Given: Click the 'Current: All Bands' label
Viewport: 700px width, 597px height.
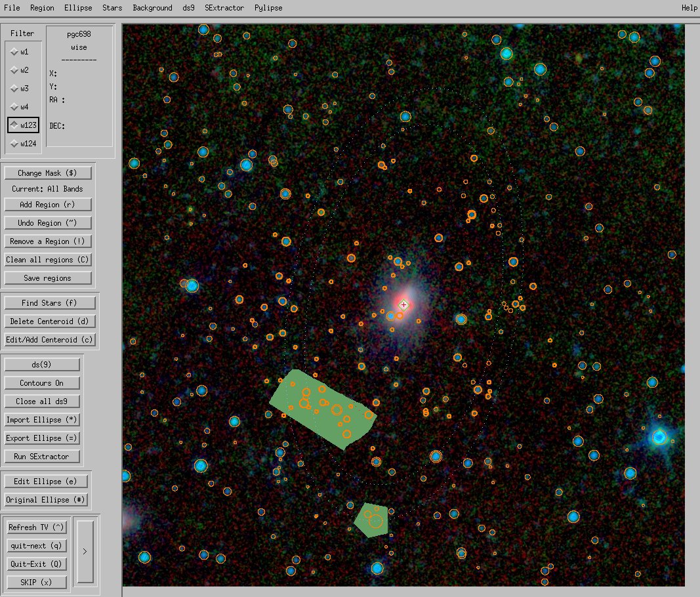Looking at the screenshot, I should pyautogui.click(x=47, y=189).
